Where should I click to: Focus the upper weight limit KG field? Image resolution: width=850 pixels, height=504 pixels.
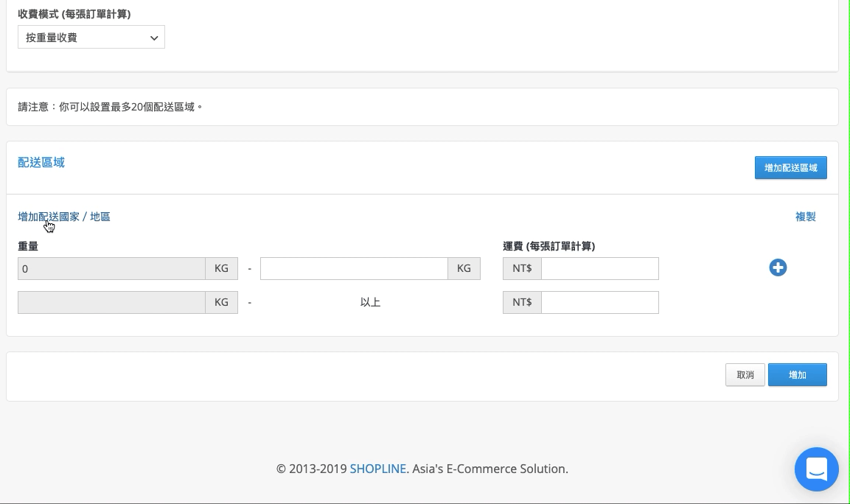pos(354,269)
